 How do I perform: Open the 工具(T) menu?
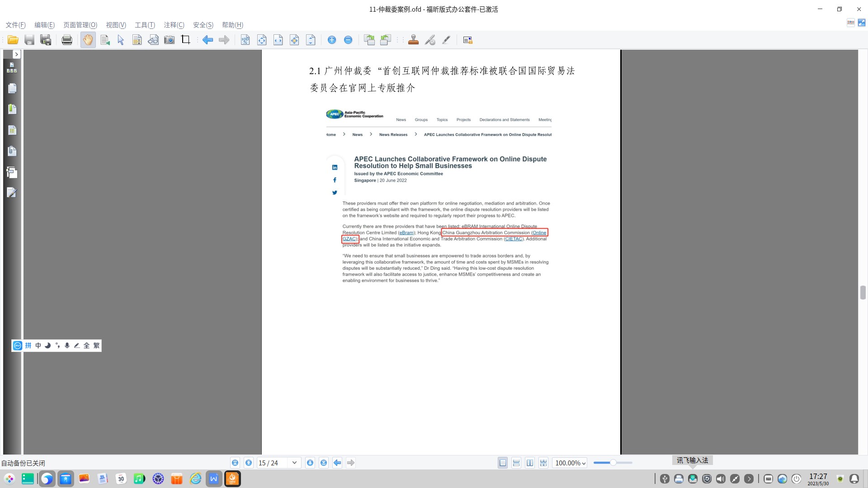[145, 25]
